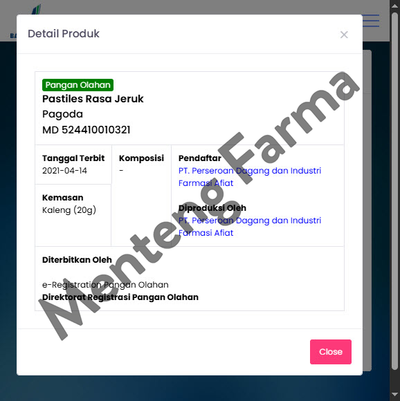Click the Komposisi cell
The height and width of the screenshot is (401, 400).
point(141,195)
